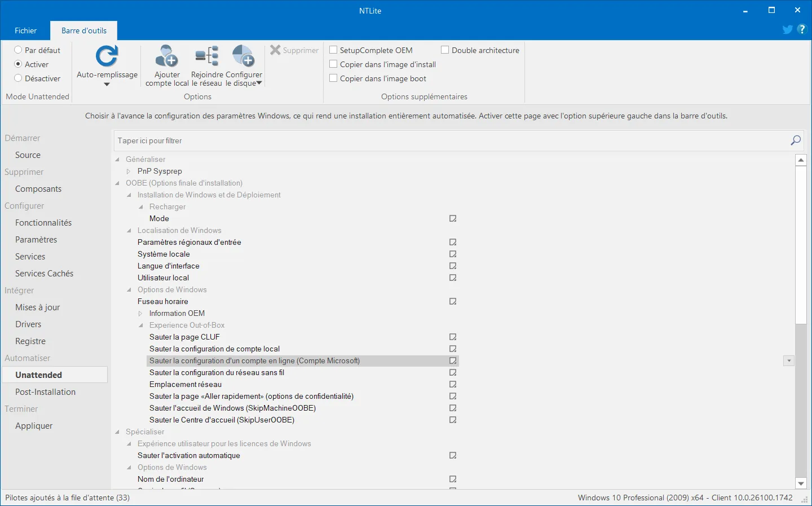Switch to Barre d'outils tab

[84, 30]
